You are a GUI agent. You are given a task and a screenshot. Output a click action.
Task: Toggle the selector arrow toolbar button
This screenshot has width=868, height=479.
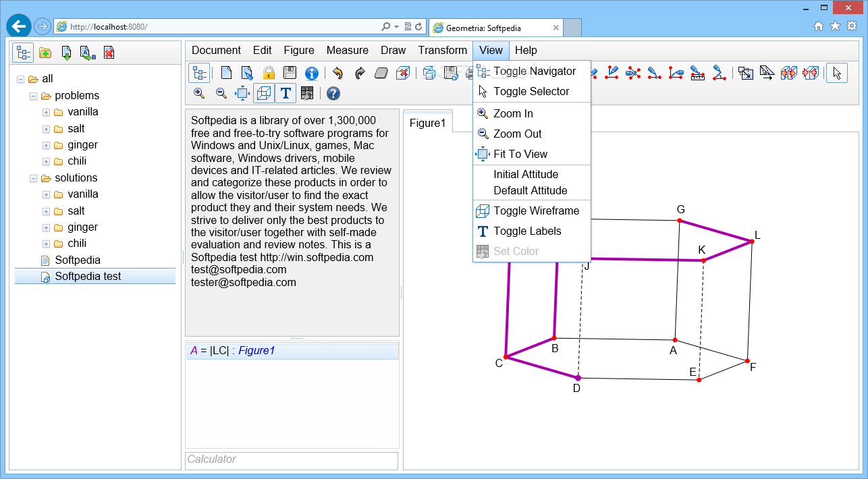pyautogui.click(x=837, y=73)
